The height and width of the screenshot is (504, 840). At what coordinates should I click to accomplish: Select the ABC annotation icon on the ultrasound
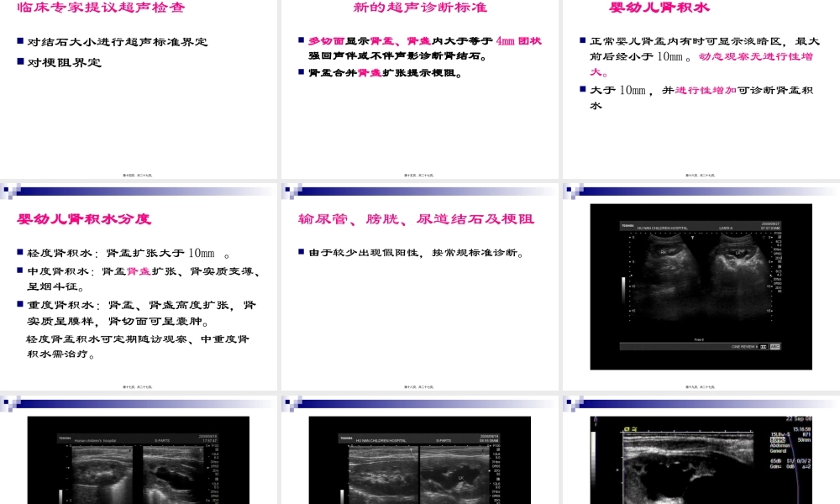click(x=774, y=346)
